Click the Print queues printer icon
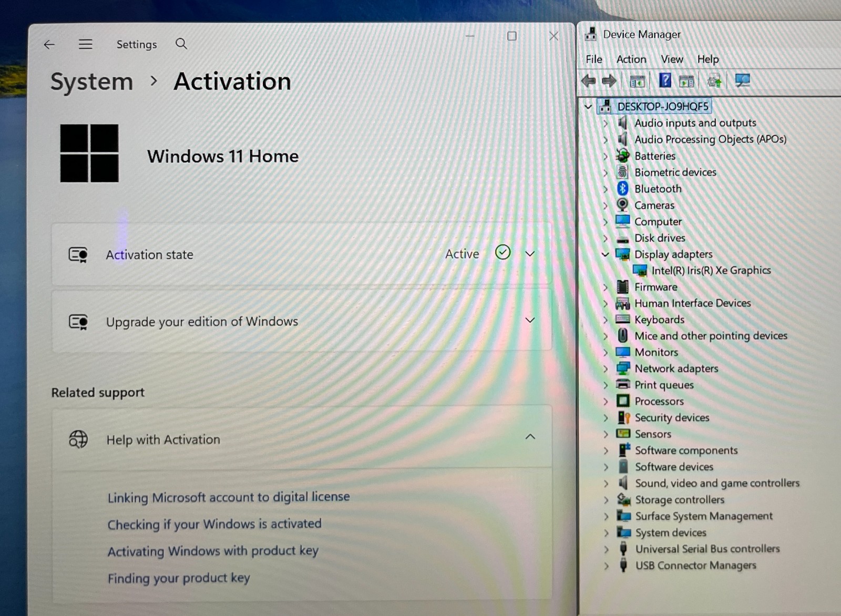The height and width of the screenshot is (616, 841). pos(623,384)
